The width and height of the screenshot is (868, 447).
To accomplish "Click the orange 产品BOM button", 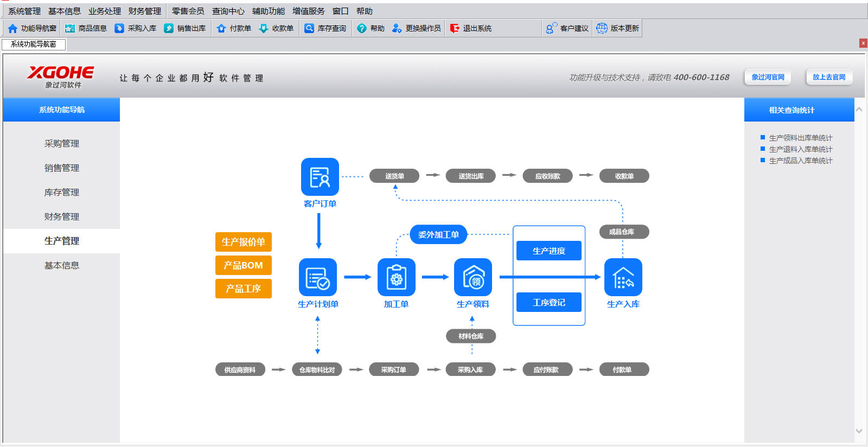I will pyautogui.click(x=243, y=265).
